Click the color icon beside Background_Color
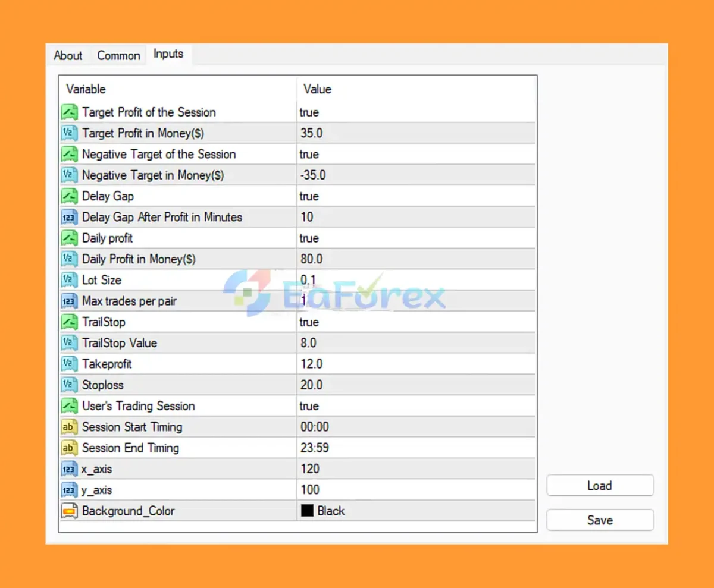714x588 pixels. coord(70,511)
